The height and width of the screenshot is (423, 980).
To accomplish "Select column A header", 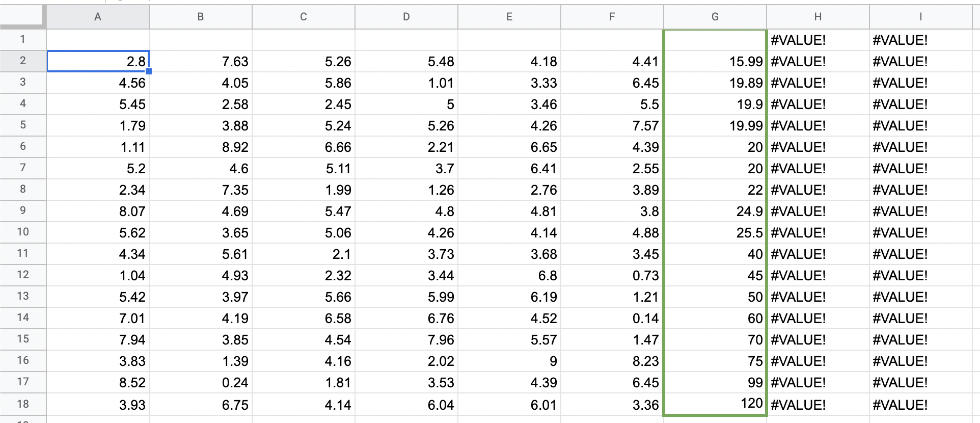I will 98,17.
